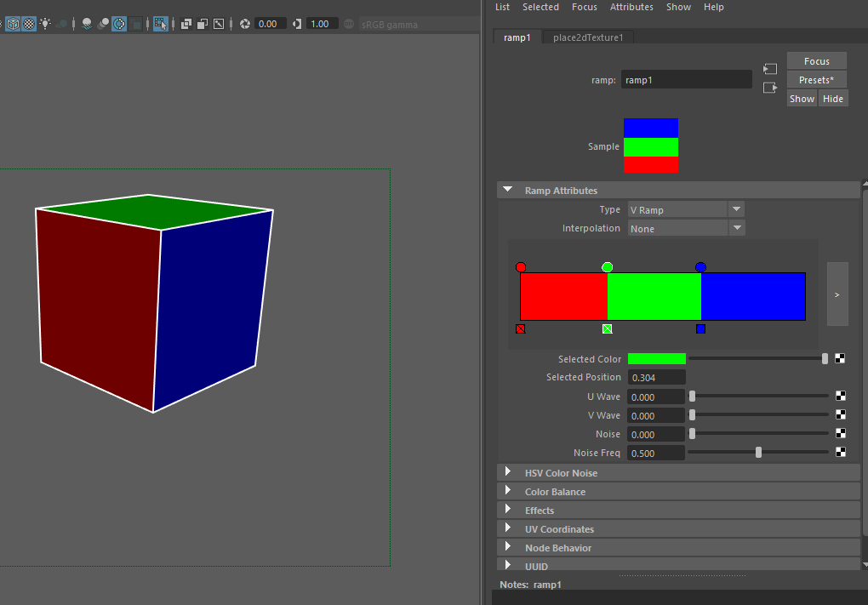Click the go to input connection icon
868x605 pixels.
[770, 69]
